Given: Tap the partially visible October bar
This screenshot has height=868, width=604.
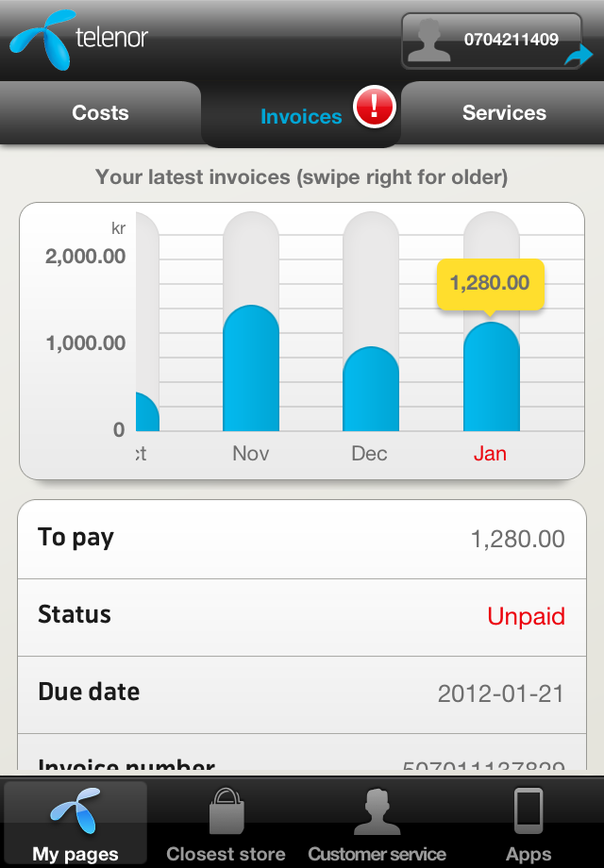Looking at the screenshot, I should (146, 412).
